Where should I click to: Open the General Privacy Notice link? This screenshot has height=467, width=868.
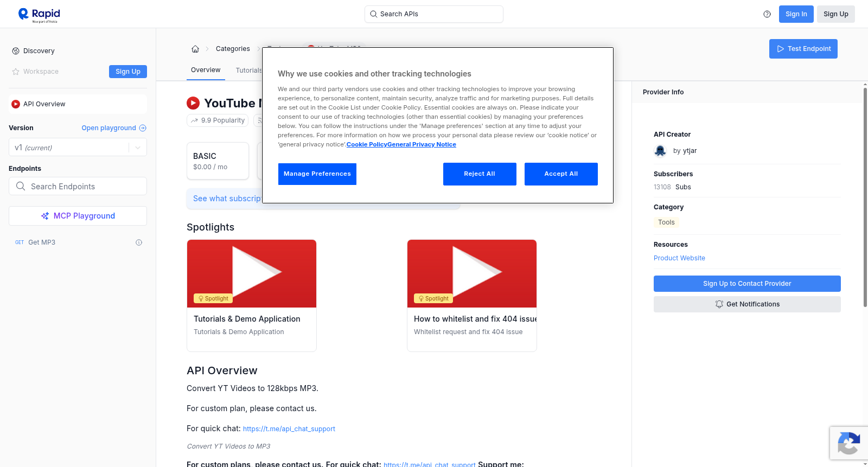pos(422,144)
